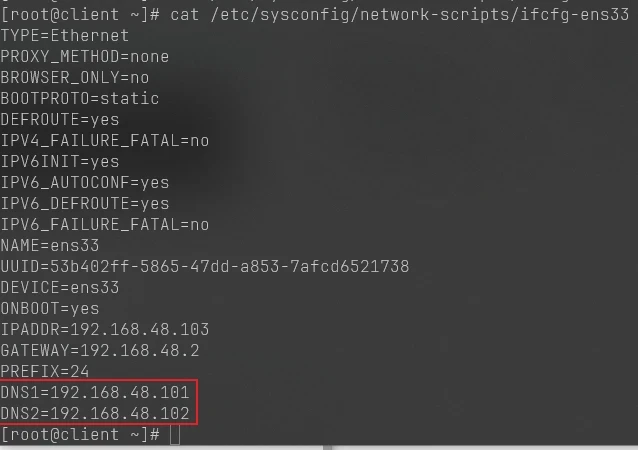Click the BOOTPROTO=static line
Viewport: 638px width, 450px height.
coord(80,98)
